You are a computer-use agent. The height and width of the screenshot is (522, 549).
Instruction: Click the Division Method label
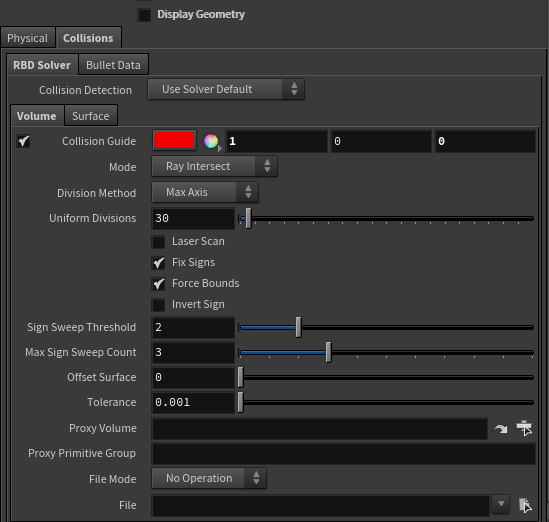(97, 193)
